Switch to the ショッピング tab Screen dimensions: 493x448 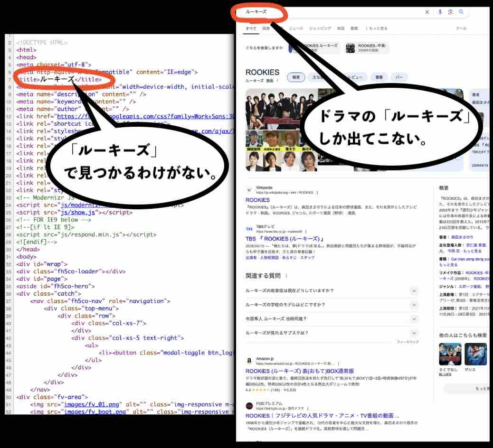tap(321, 28)
